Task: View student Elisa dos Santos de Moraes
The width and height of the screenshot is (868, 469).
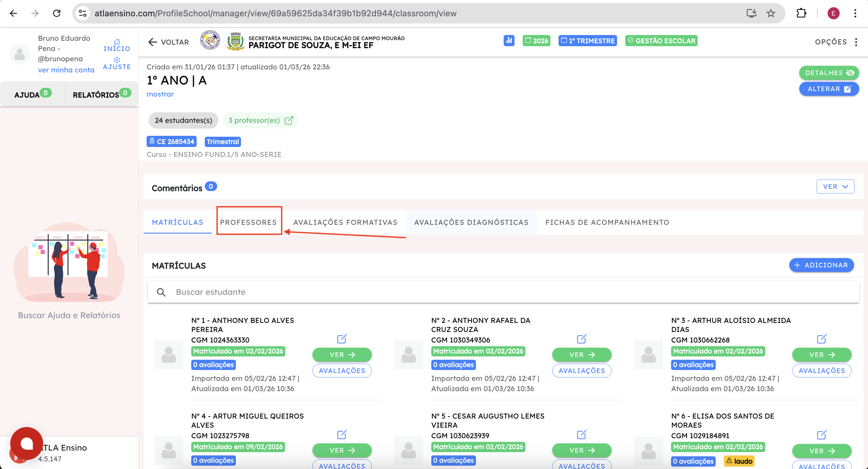Action: (822, 451)
